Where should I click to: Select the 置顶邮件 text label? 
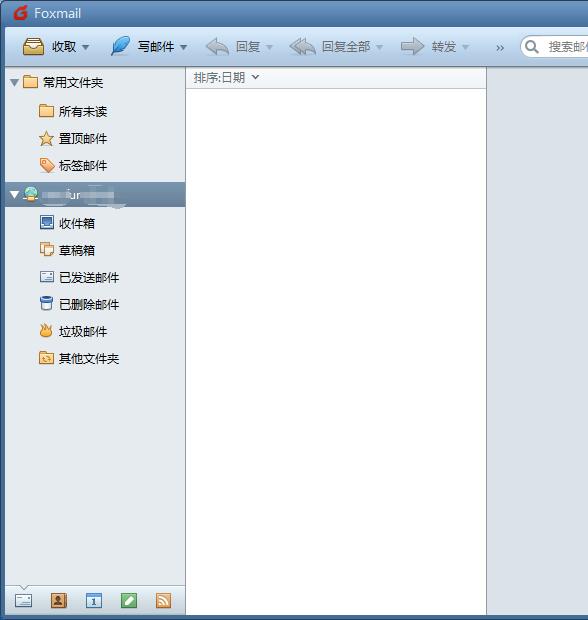(83, 139)
